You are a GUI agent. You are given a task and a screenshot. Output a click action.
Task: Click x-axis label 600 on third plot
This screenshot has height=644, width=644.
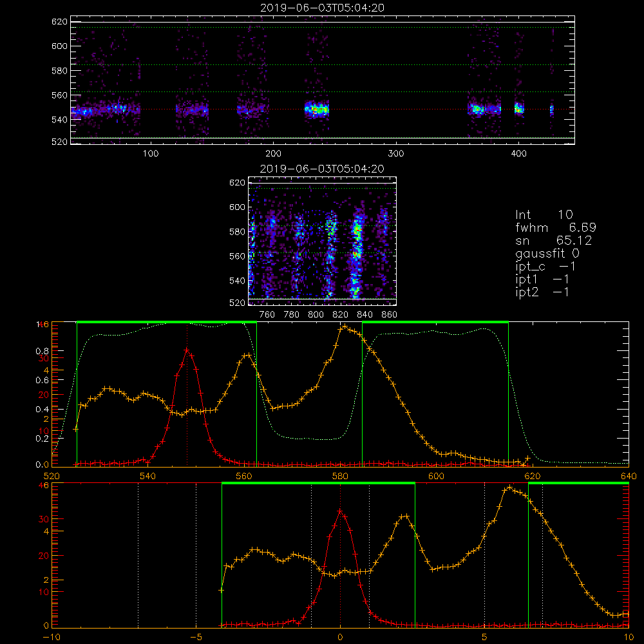436,476
